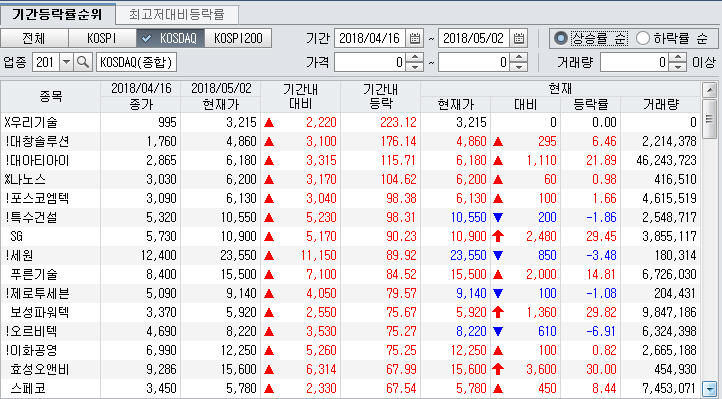This screenshot has width=722, height=399.
Task: Click the minimum 가격 input field
Action: point(370,62)
